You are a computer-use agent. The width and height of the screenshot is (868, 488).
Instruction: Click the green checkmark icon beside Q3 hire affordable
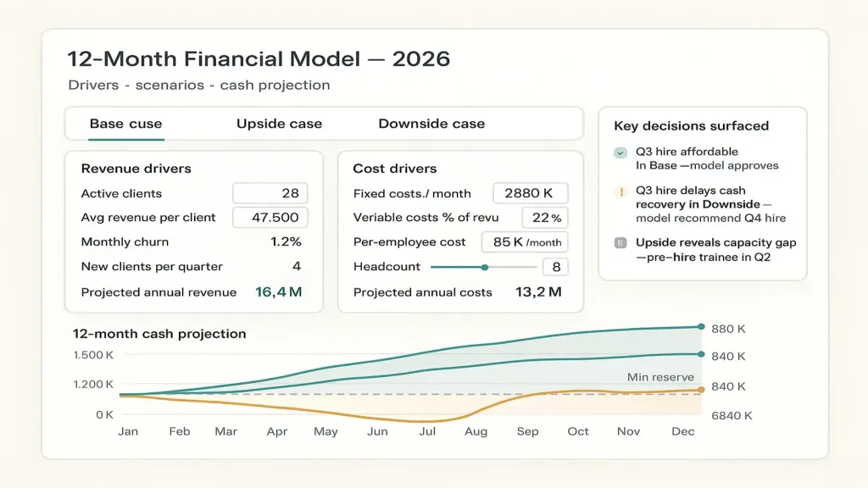pos(620,152)
